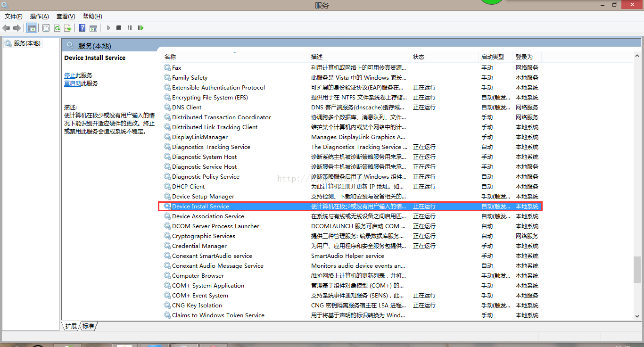
Task: Toggle the Show/Hide Console Tree icon
Action: [32, 28]
